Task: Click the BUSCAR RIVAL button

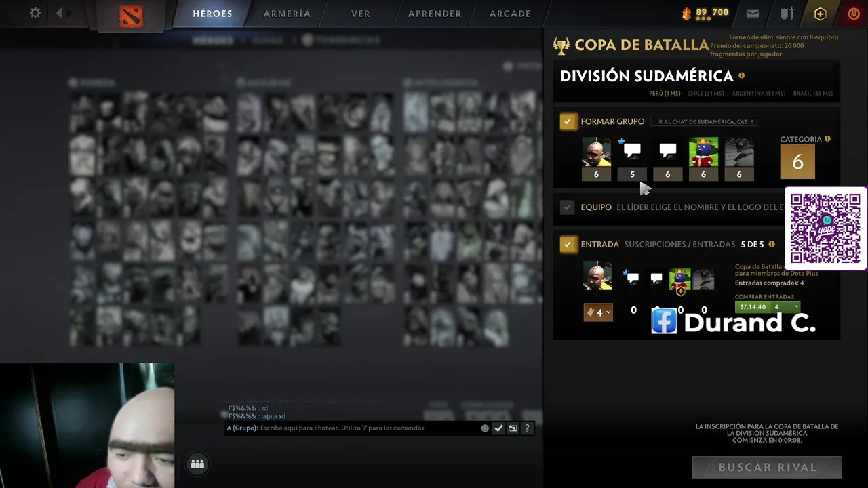Action: coord(767,467)
